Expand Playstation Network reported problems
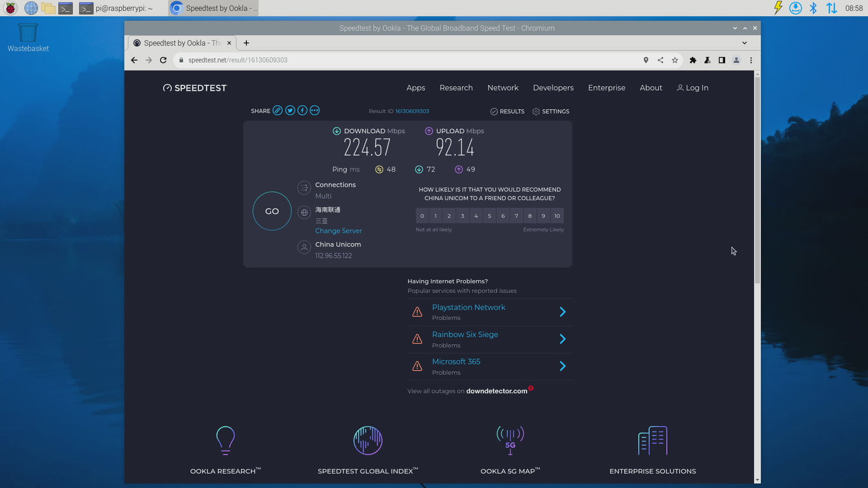 [x=562, y=312]
